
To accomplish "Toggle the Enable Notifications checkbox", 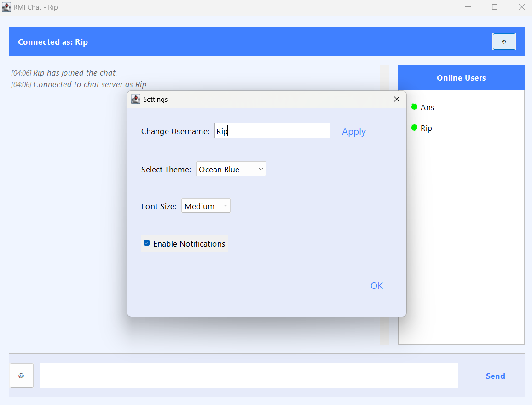I will (x=146, y=243).
